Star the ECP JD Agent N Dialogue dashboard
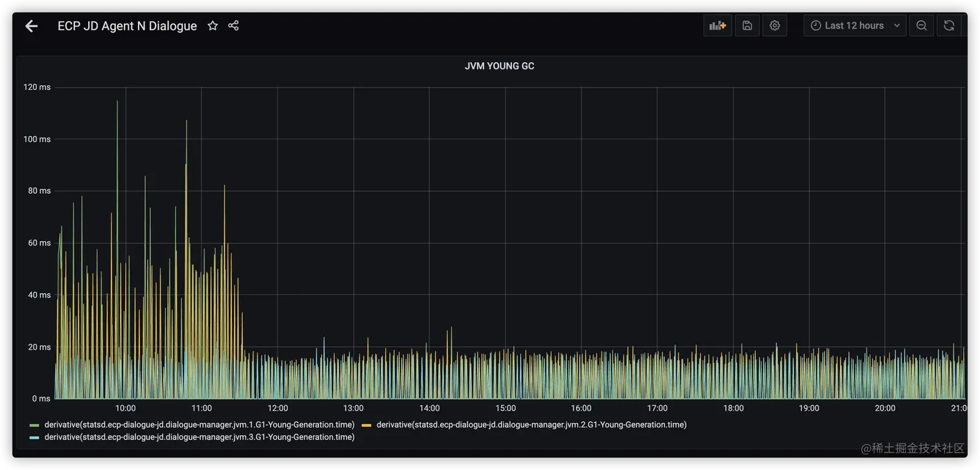The height and width of the screenshot is (470, 980). click(x=213, y=26)
